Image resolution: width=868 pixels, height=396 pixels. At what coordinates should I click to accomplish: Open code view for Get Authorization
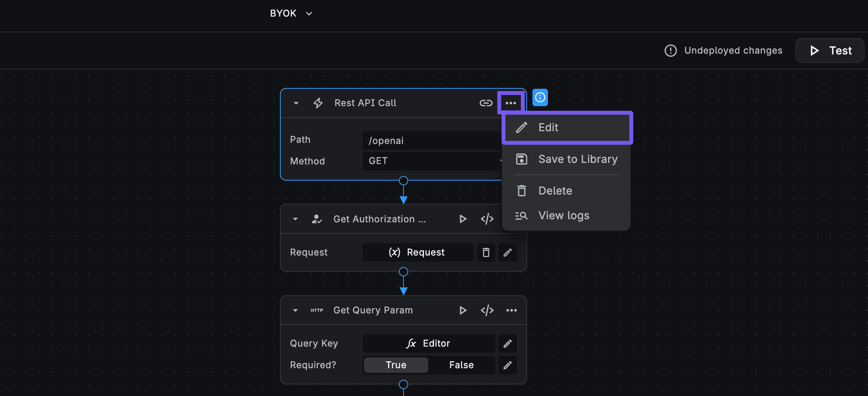[487, 219]
